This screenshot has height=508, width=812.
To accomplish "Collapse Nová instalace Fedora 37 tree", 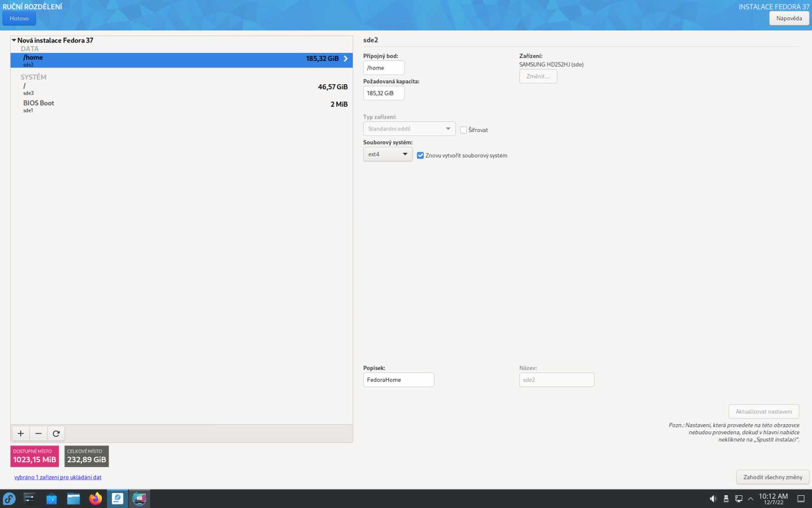I will (14, 40).
